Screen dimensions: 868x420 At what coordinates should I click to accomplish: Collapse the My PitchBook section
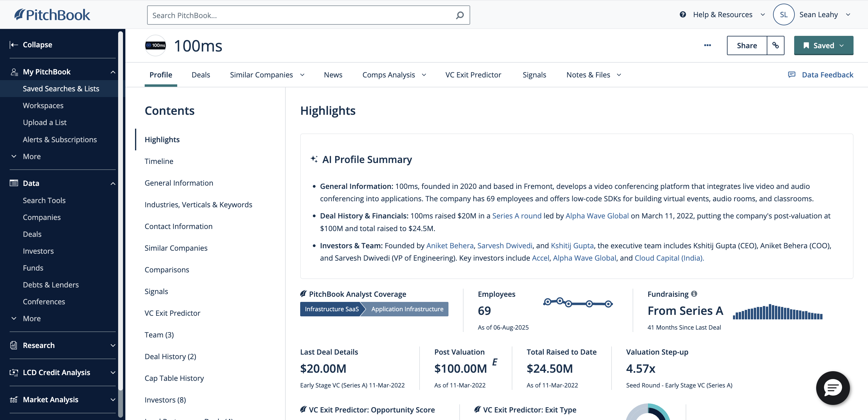[113, 72]
